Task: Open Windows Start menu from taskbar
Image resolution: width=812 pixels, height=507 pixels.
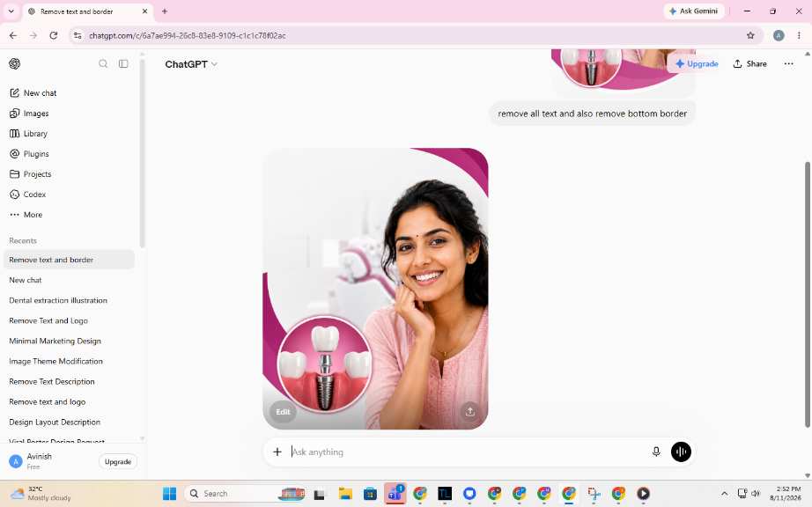Action: pyautogui.click(x=169, y=494)
